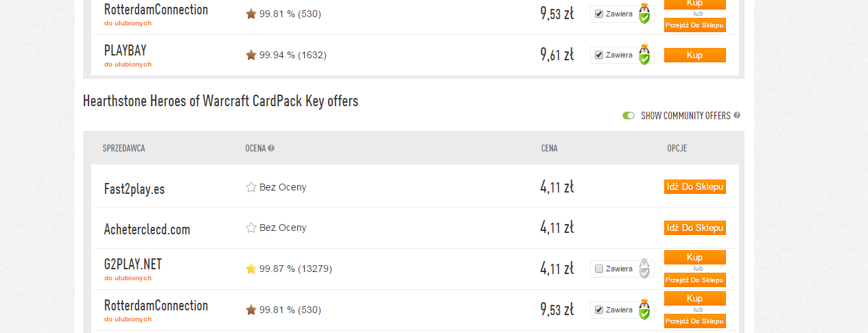Click Przejdź Do Sklepu for G2PLAY.NET

pos(694,280)
